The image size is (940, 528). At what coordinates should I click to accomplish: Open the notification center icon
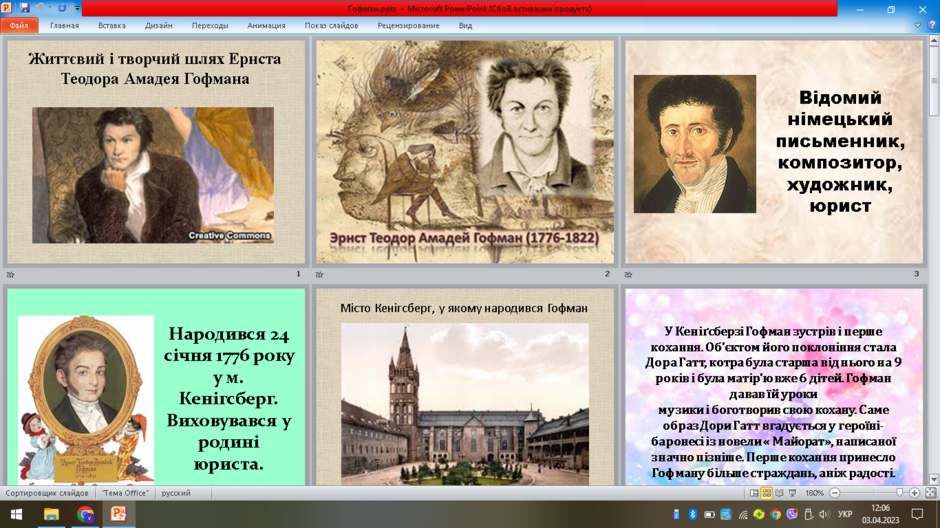[x=917, y=514]
